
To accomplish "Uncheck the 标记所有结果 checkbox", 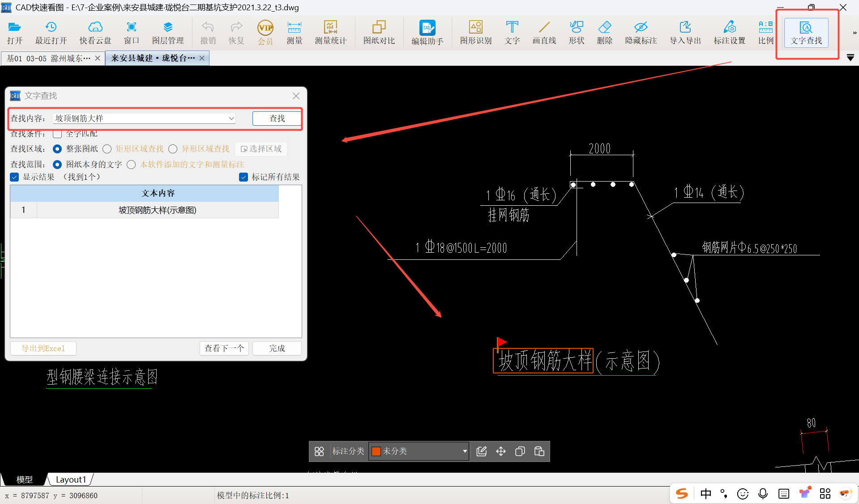I will coord(244,177).
